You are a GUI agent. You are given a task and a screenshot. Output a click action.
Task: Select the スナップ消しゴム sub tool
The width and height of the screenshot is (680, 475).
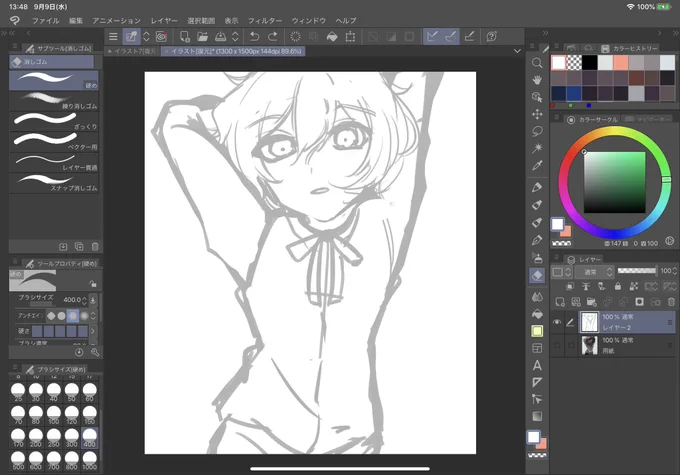point(54,183)
